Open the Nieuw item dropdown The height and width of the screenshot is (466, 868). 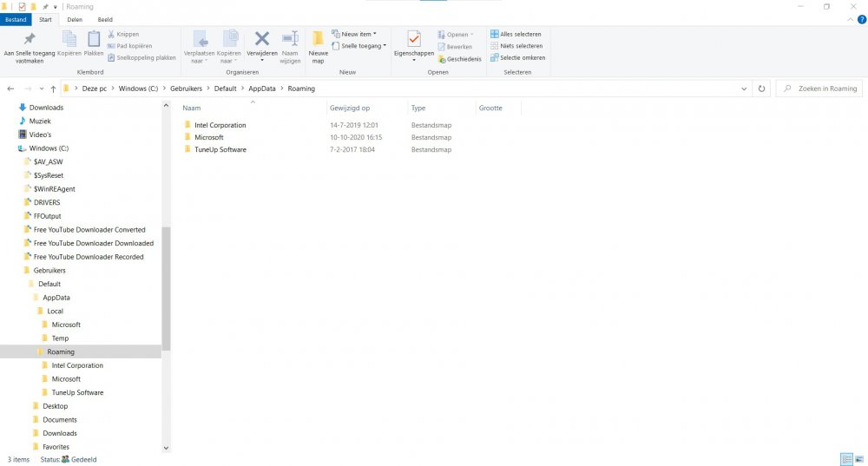(x=358, y=35)
